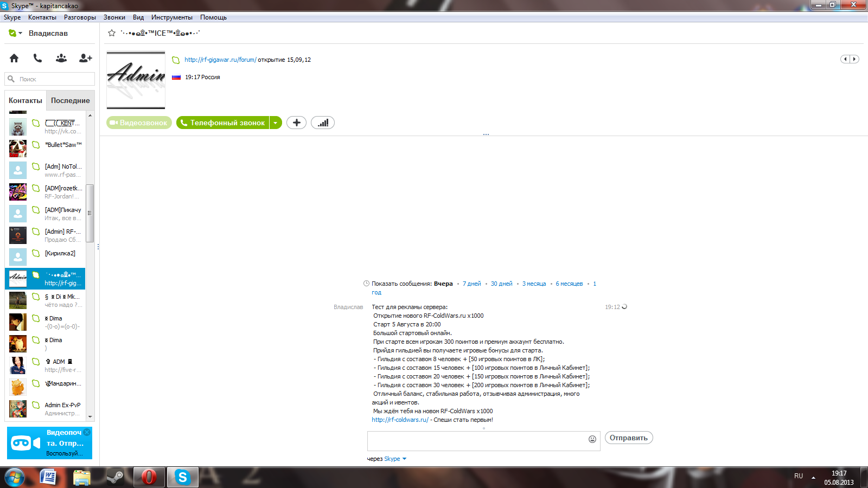Click the RU language indicator in tray

tap(799, 476)
